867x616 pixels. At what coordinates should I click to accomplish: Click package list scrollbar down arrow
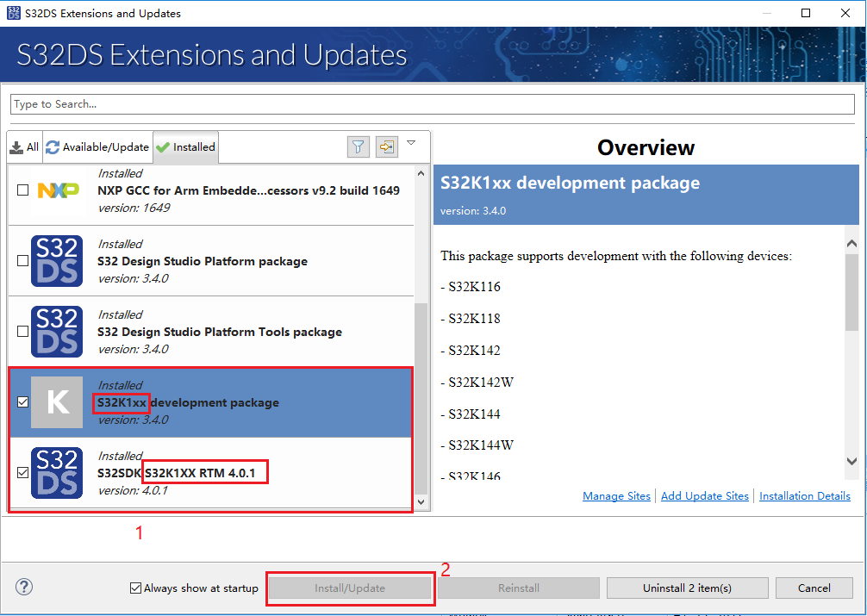tap(421, 502)
